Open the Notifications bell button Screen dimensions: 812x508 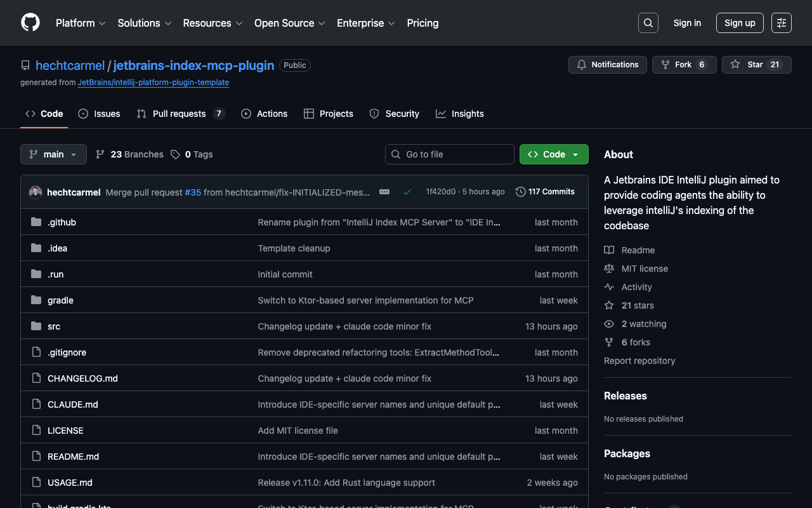[608, 65]
